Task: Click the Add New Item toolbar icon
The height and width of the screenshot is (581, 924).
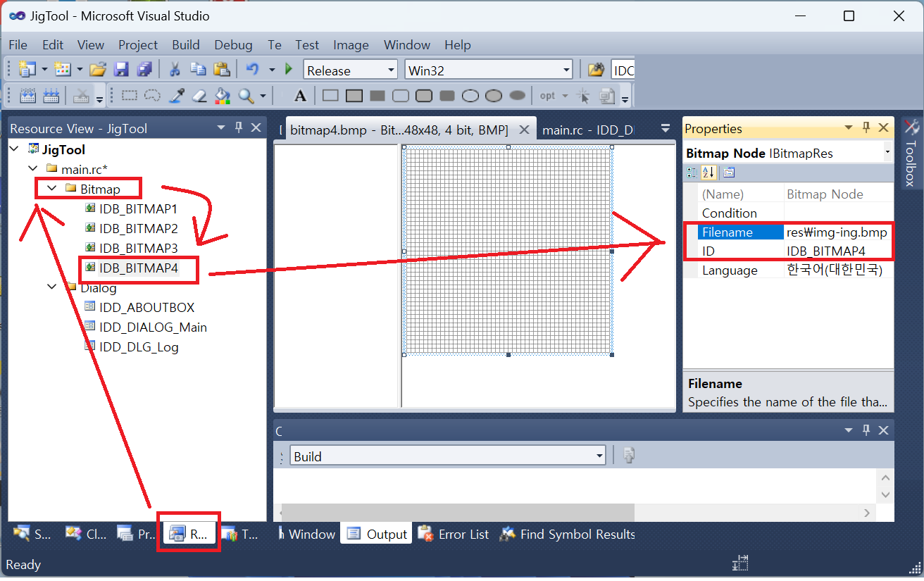Action: click(x=63, y=69)
